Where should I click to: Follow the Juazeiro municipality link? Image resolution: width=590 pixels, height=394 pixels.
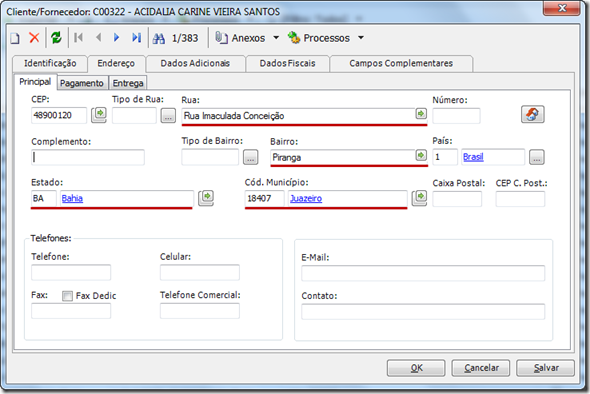coord(306,198)
